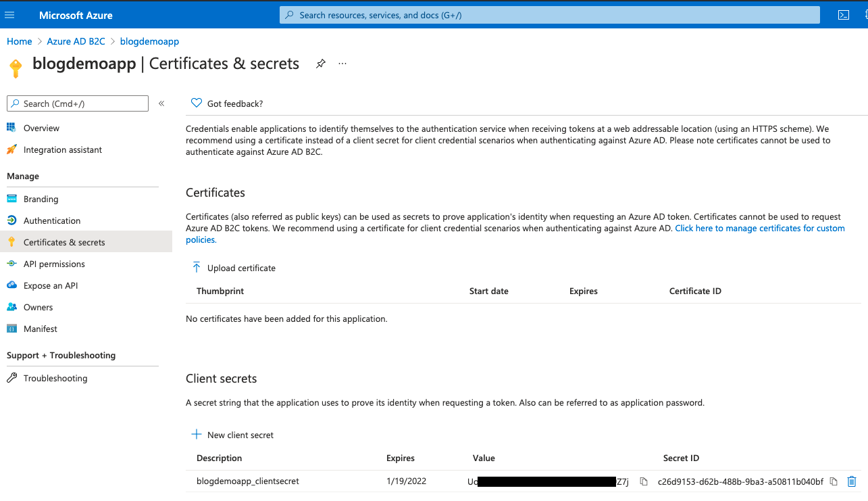Click the 1/19/2022 expiry date
The width and height of the screenshot is (868, 501).
tap(407, 481)
